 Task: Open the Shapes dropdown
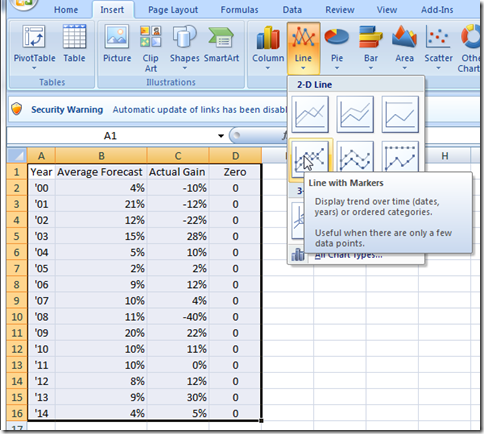tap(184, 48)
